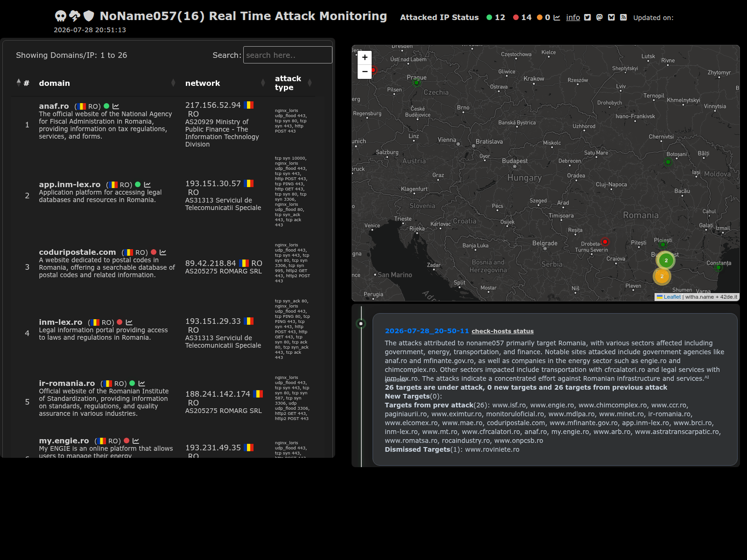This screenshot has height=560, width=747.
Task: Sort table by the # column
Action: [23, 83]
